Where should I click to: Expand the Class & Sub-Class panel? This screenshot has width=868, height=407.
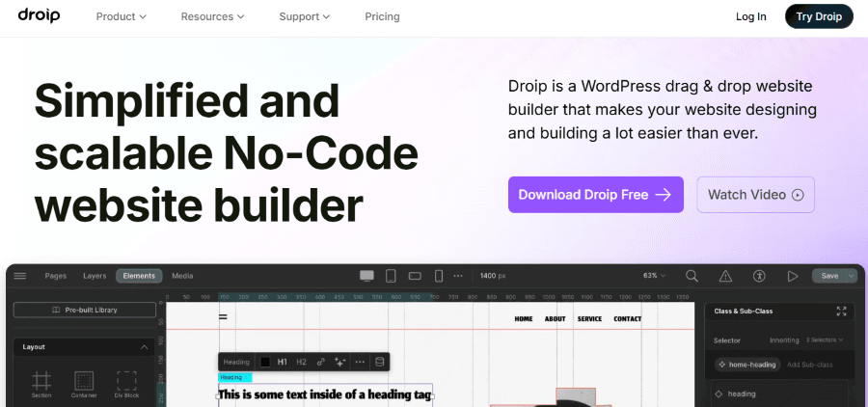(x=841, y=312)
